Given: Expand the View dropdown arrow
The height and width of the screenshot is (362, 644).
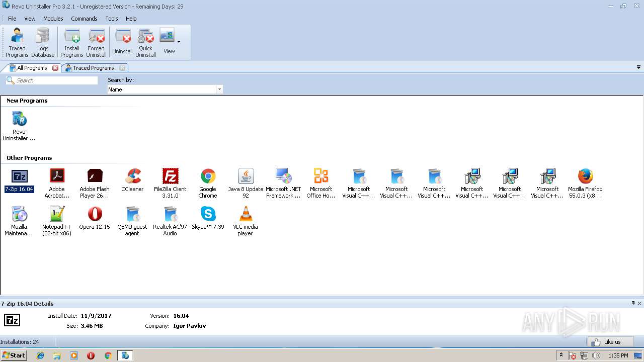Looking at the screenshot, I should [179, 42].
